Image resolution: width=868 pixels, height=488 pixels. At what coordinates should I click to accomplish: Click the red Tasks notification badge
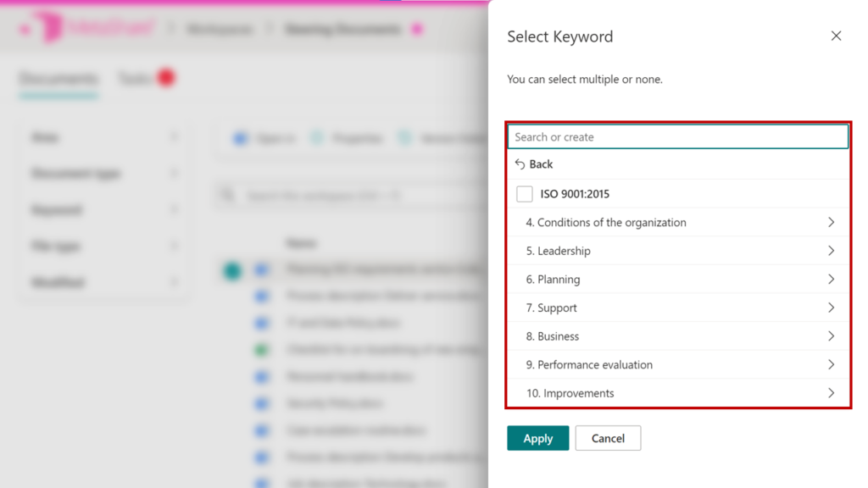pyautogui.click(x=166, y=78)
